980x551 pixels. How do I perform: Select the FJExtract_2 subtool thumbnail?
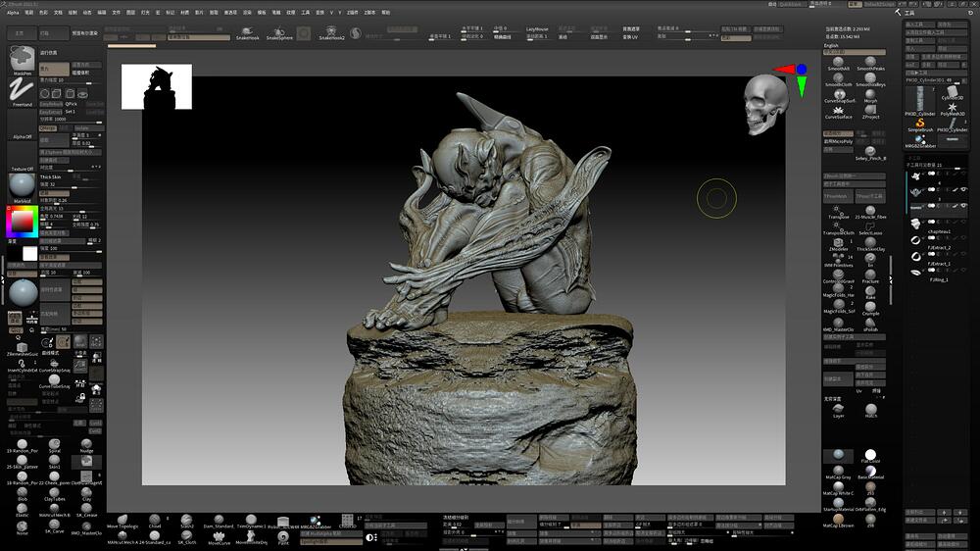tap(915, 240)
